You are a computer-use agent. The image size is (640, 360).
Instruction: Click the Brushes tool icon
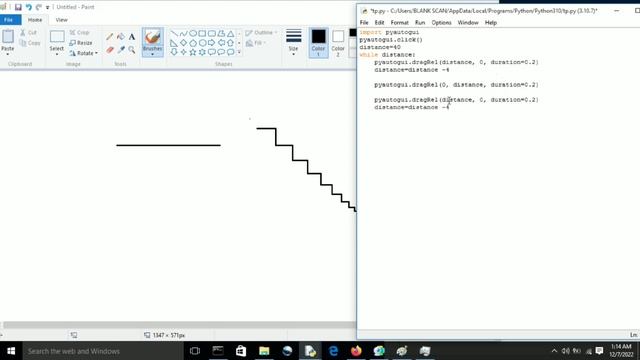click(153, 37)
